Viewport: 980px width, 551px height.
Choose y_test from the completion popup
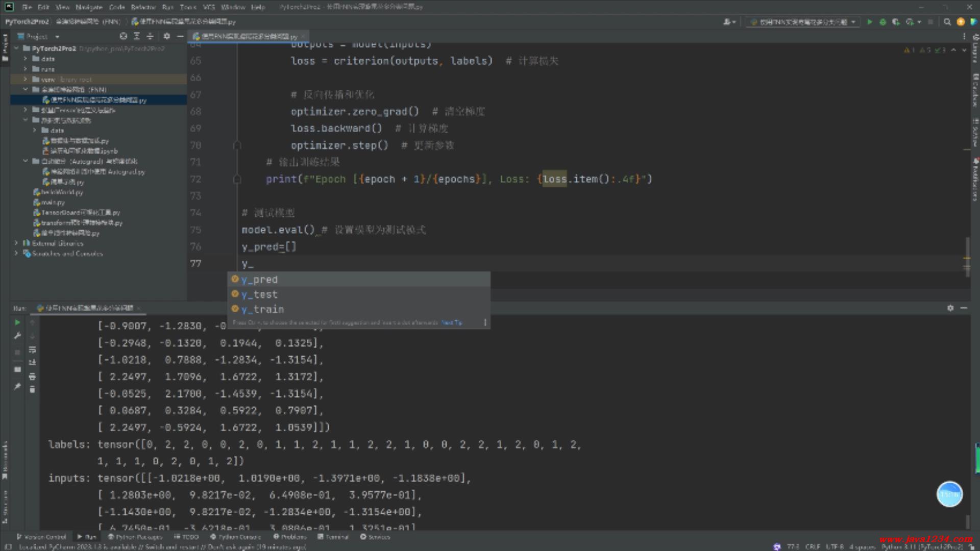pos(259,294)
